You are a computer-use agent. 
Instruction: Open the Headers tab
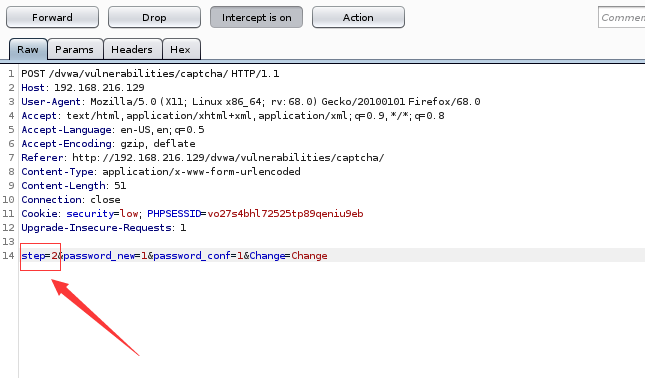tap(132, 49)
